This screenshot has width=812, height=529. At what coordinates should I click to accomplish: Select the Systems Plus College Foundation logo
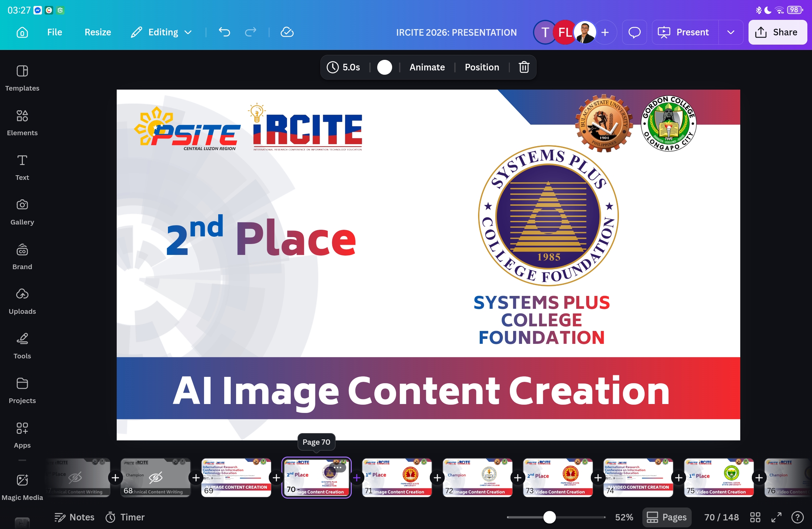pyautogui.click(x=548, y=216)
